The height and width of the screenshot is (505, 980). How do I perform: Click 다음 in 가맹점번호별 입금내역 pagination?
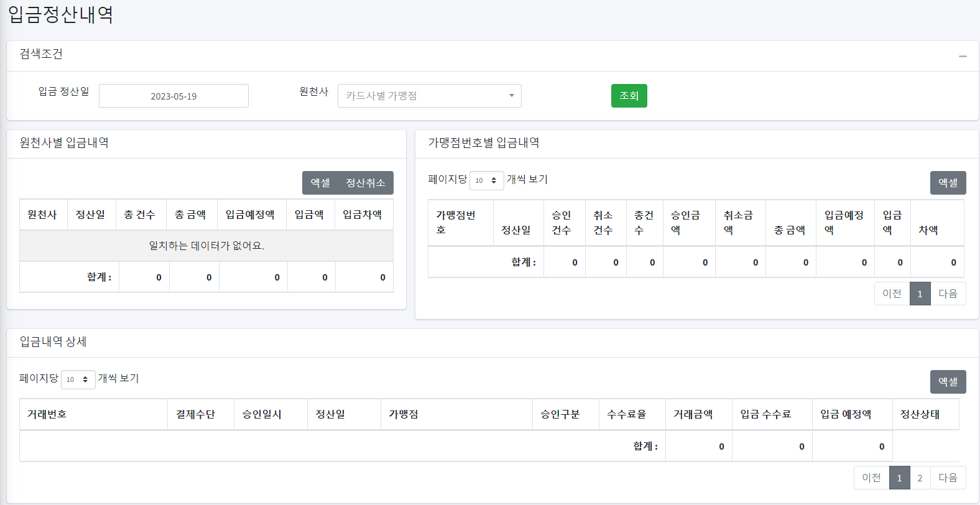point(948,294)
